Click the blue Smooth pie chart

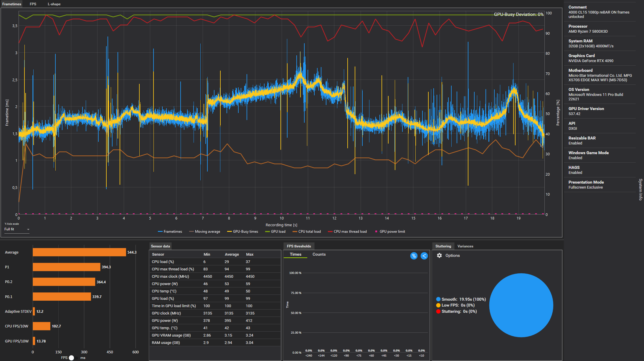(x=521, y=305)
